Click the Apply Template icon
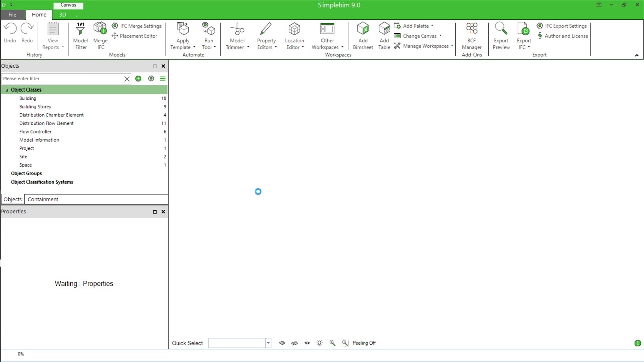Image resolution: width=644 pixels, height=362 pixels. (183, 29)
